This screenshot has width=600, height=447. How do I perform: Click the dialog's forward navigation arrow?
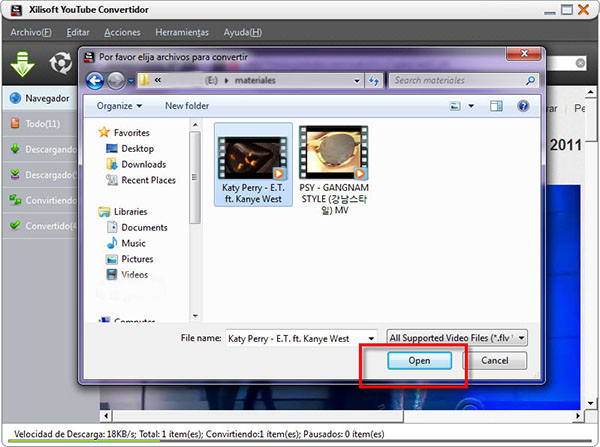click(116, 81)
